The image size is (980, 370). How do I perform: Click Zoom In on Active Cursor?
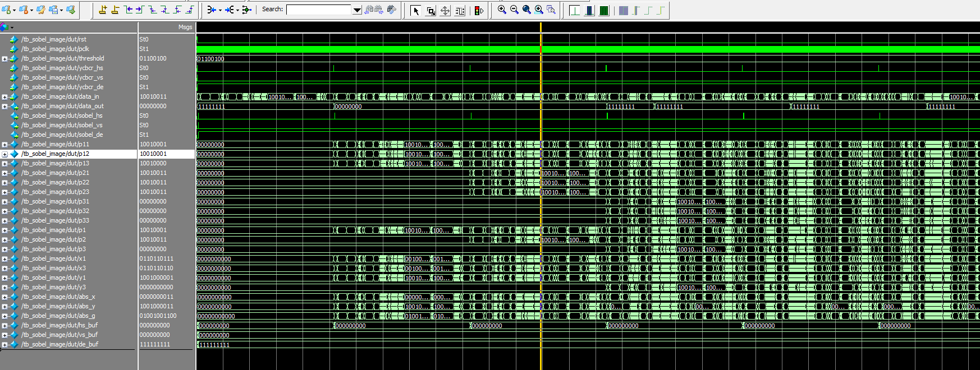click(539, 10)
